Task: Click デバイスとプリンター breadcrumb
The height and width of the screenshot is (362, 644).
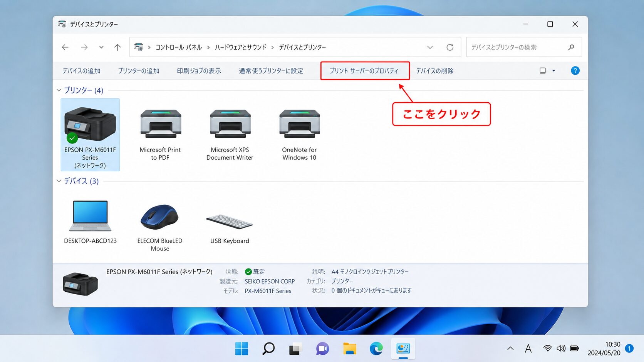Action: coord(302,47)
